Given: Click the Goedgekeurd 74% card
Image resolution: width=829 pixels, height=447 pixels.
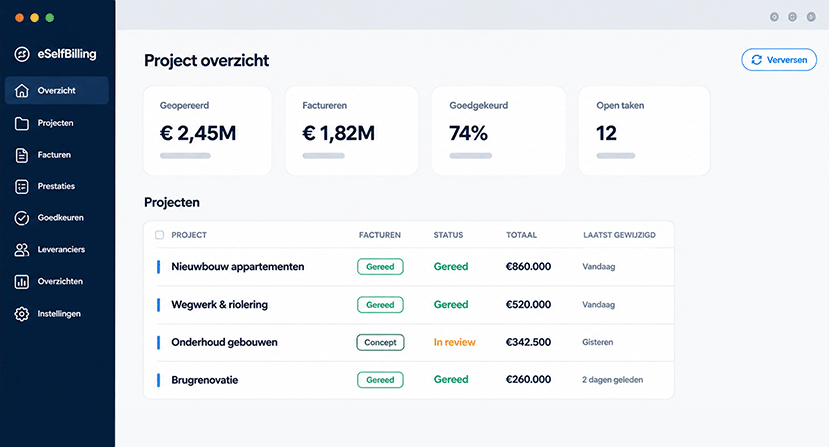Looking at the screenshot, I should 499,131.
